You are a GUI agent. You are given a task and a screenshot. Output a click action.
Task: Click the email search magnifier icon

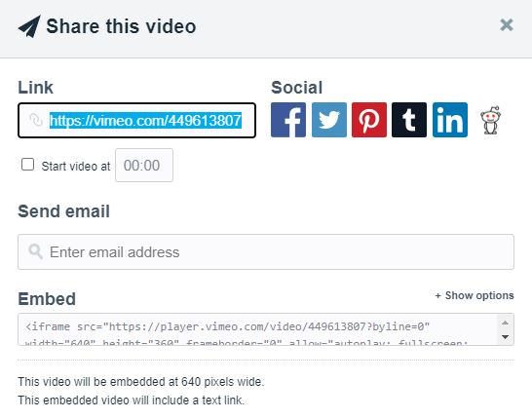(35, 251)
